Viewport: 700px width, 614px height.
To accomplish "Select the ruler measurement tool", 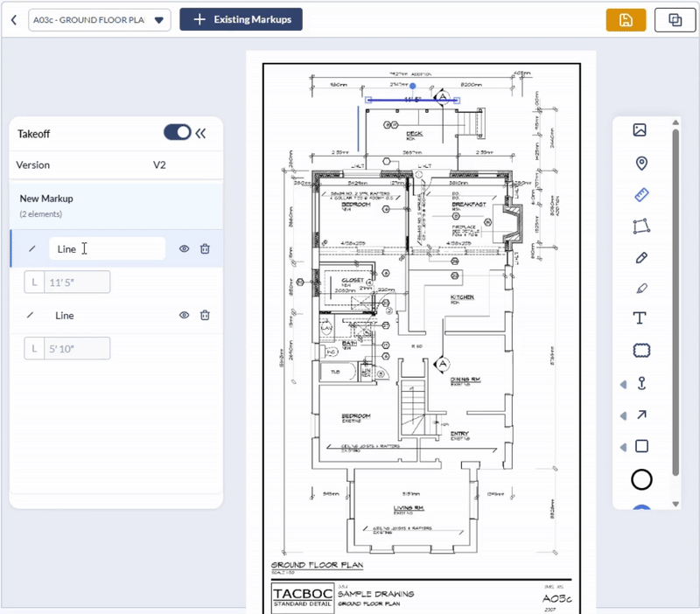I will tap(640, 194).
